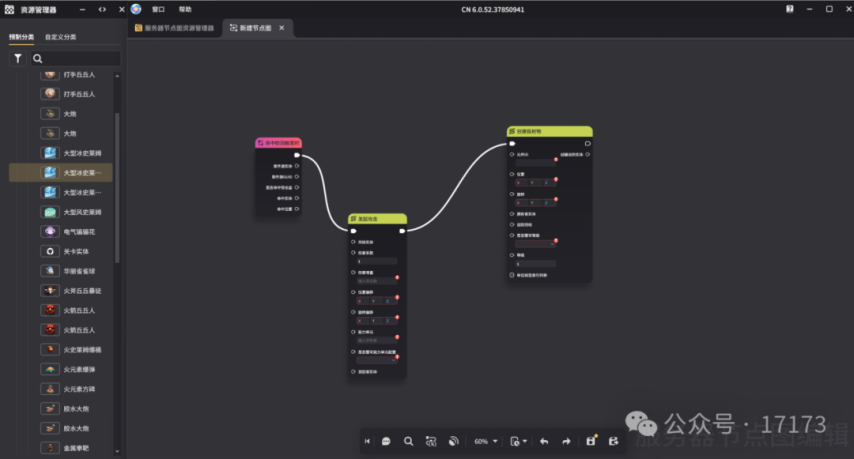Click the save icon with orange dot
The height and width of the screenshot is (459, 854).
tap(591, 441)
